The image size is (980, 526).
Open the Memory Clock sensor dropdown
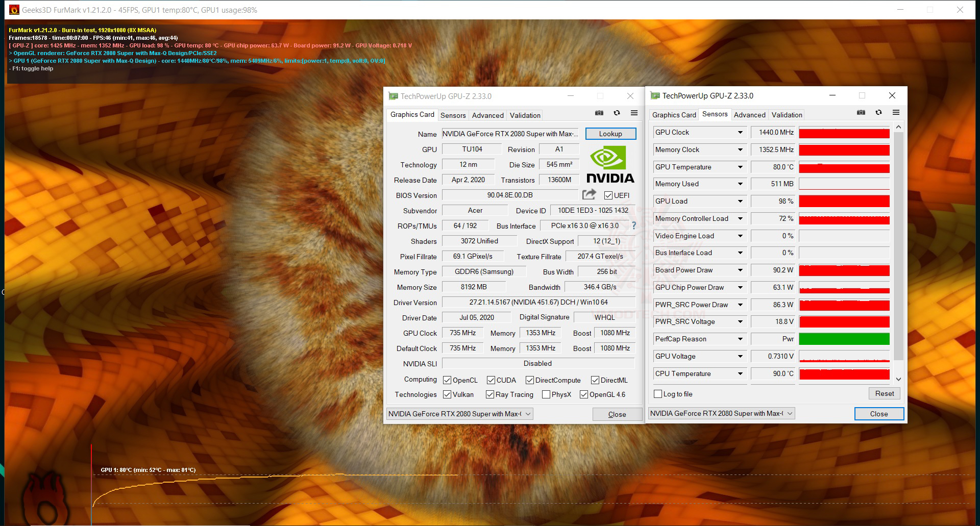click(x=740, y=150)
